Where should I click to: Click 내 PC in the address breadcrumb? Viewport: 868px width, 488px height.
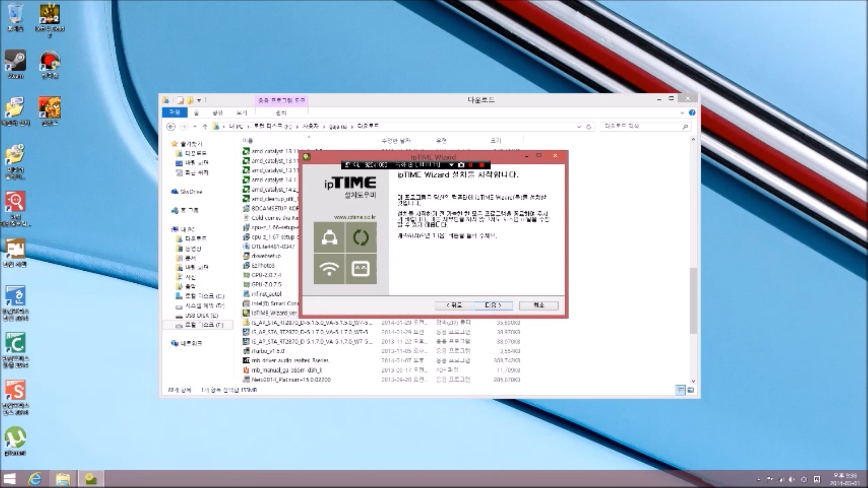click(236, 127)
